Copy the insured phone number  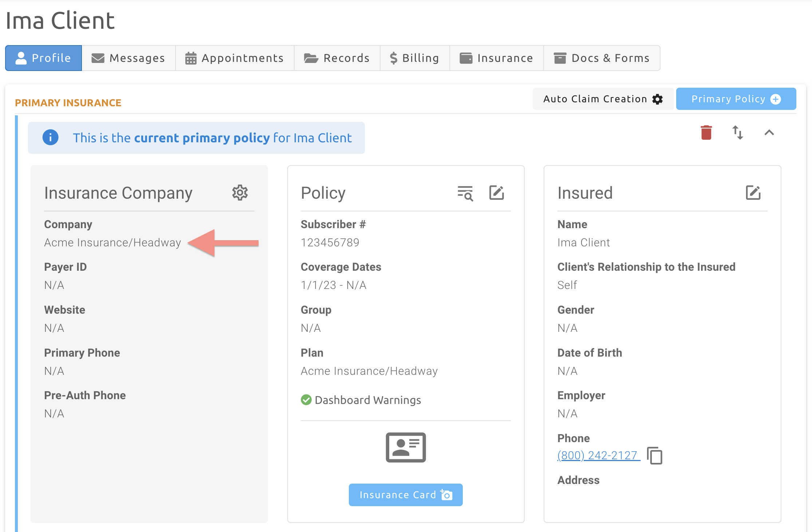(x=654, y=456)
